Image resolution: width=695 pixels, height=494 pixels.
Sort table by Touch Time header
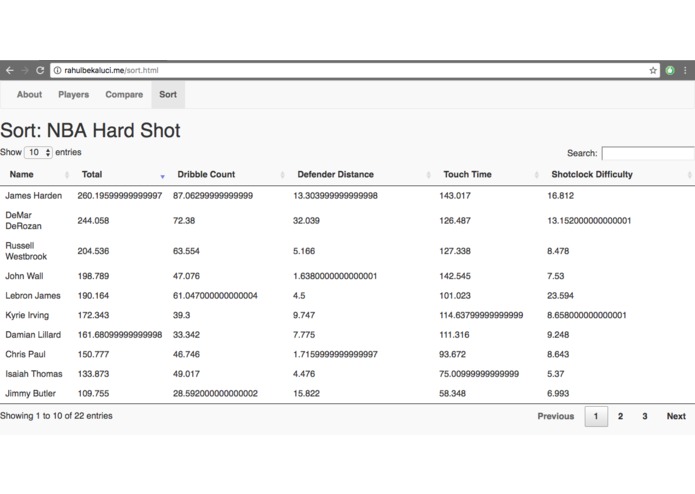click(489, 175)
